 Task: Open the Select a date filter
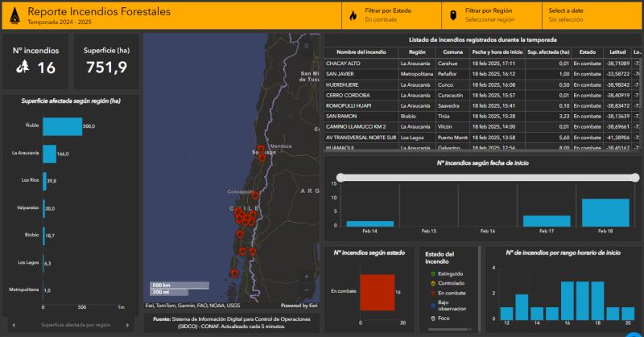(592, 15)
